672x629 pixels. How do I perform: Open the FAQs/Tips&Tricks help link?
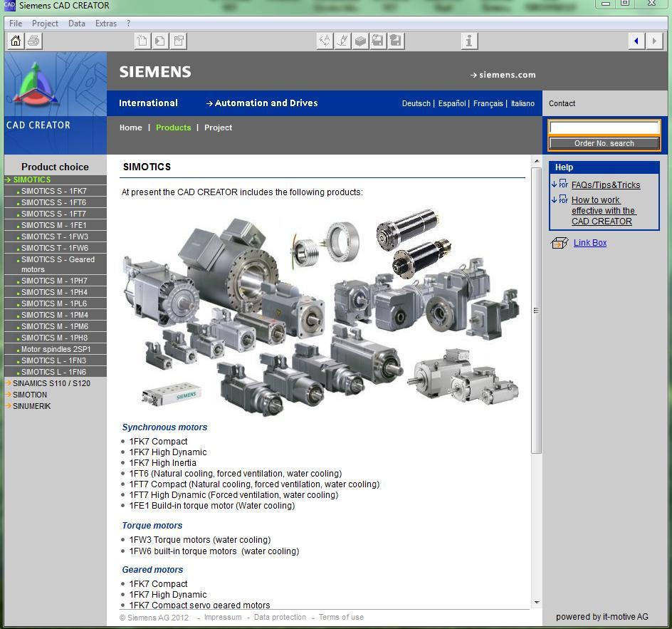[606, 184]
